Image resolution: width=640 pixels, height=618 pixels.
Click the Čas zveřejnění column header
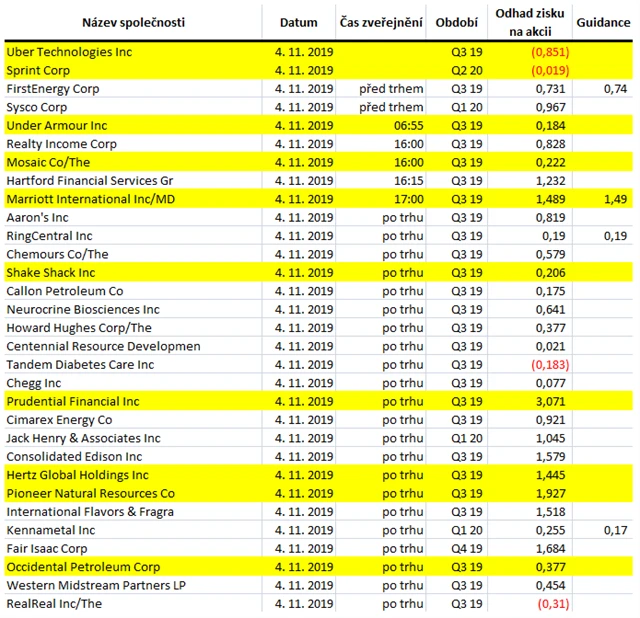point(381,22)
